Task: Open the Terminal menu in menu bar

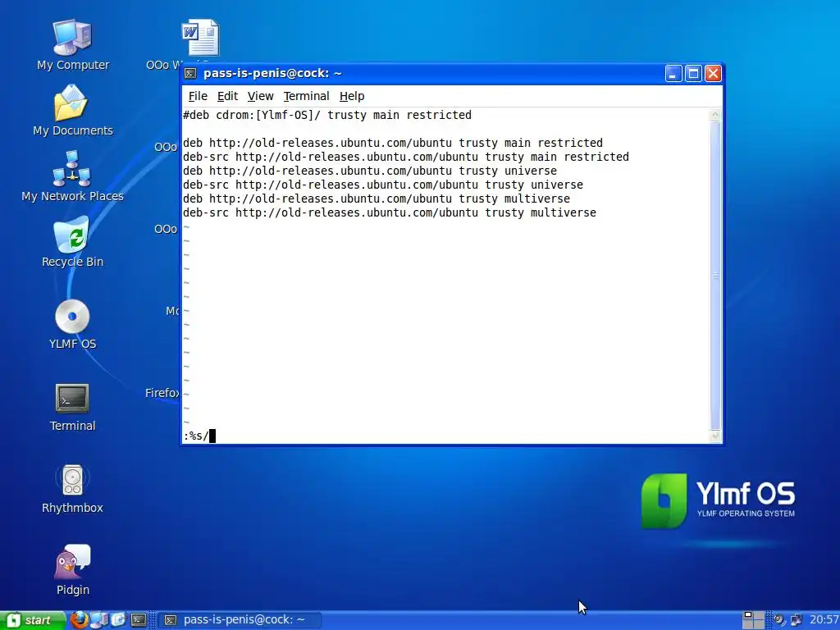Action: (x=307, y=97)
